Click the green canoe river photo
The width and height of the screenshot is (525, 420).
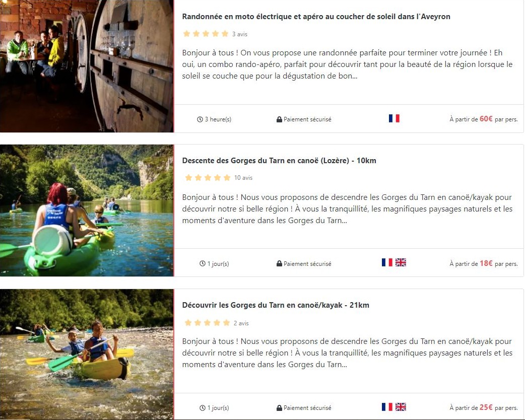[87, 211]
